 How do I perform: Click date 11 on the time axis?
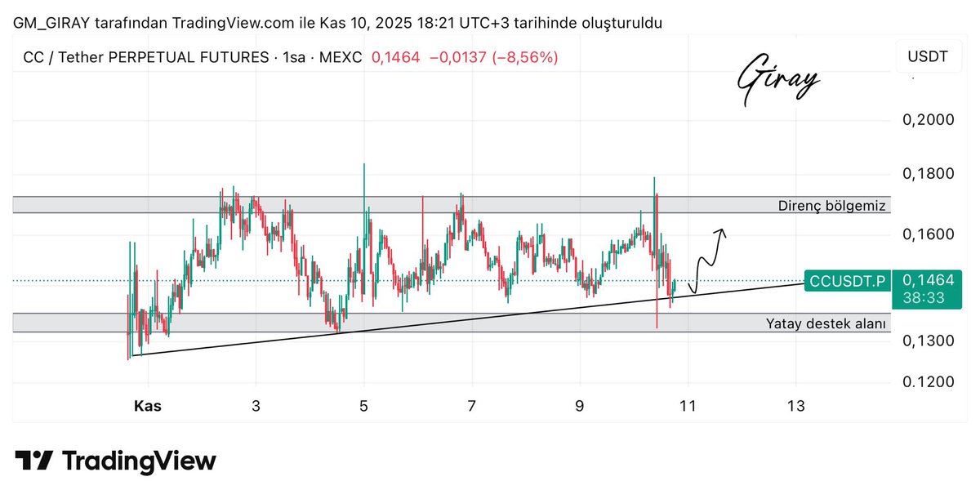click(688, 406)
